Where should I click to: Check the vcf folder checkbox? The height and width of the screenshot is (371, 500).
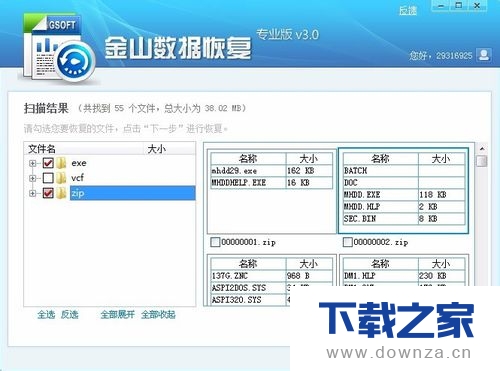tap(48, 178)
